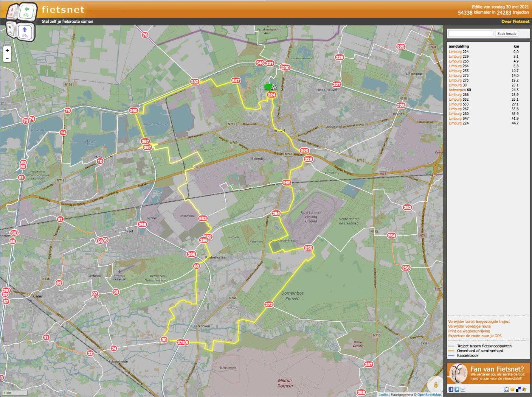This screenshot has width=532, height=397.
Task: Open the Fan van Fietsnet newsletter banner
Action: click(x=488, y=373)
